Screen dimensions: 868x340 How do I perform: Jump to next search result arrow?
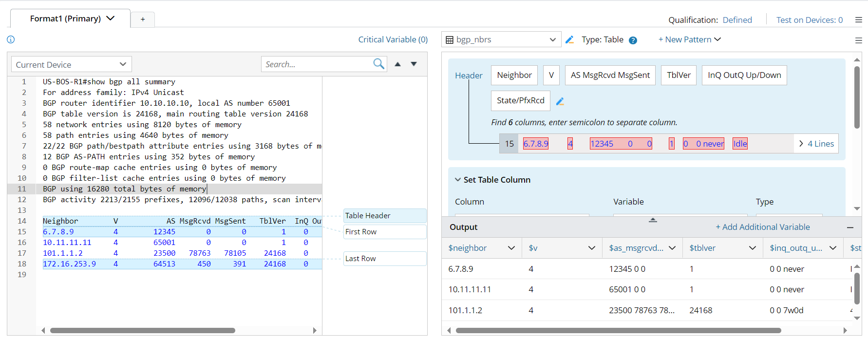coord(414,64)
